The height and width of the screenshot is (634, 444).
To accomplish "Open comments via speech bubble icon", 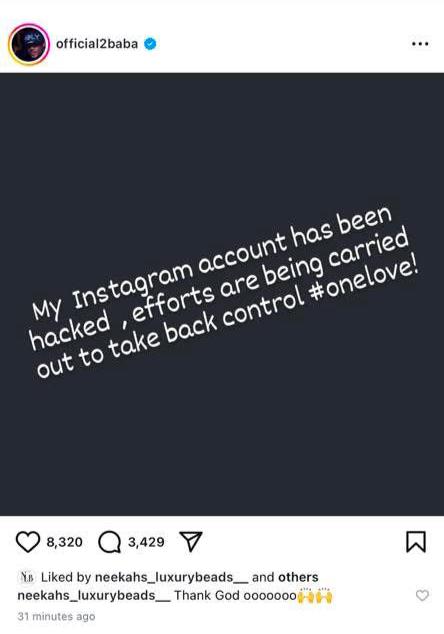I will click(110, 542).
